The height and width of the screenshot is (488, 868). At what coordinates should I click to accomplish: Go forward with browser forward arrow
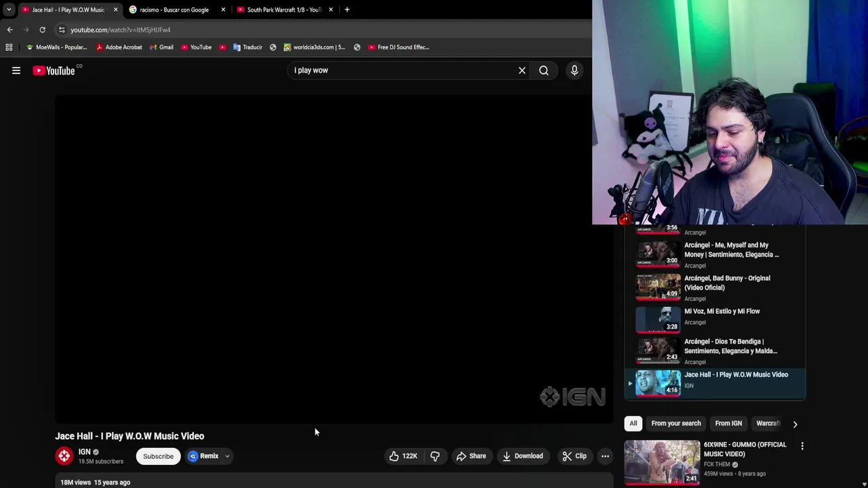(x=26, y=30)
